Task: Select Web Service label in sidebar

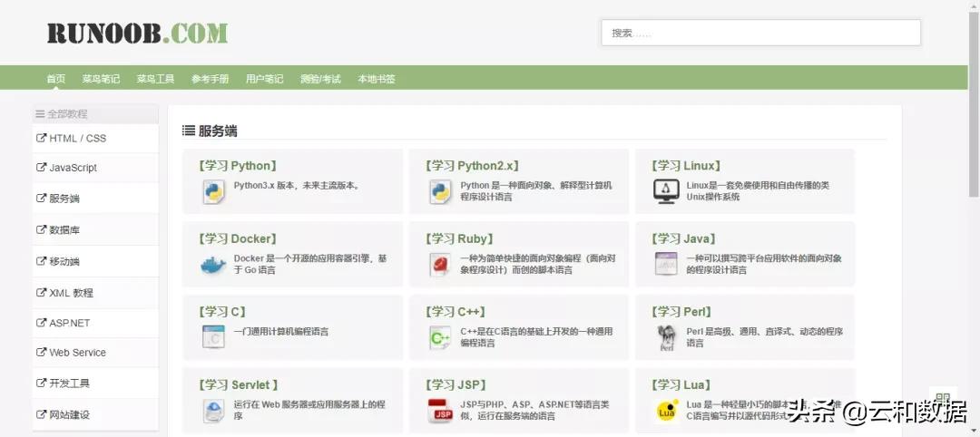Action: [x=77, y=352]
